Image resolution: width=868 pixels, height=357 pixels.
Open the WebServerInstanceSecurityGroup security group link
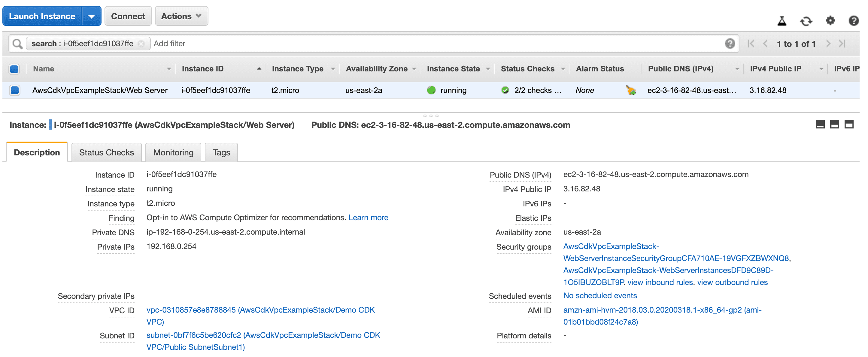pyautogui.click(x=676, y=252)
